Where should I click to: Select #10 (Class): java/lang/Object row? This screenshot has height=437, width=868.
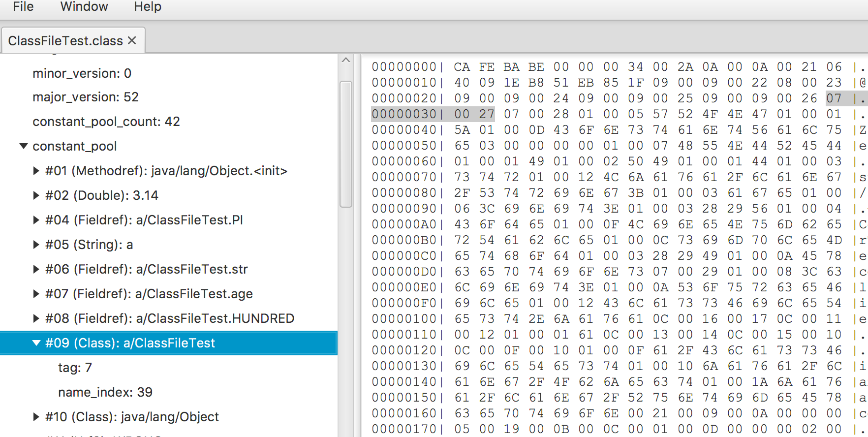(x=169, y=417)
